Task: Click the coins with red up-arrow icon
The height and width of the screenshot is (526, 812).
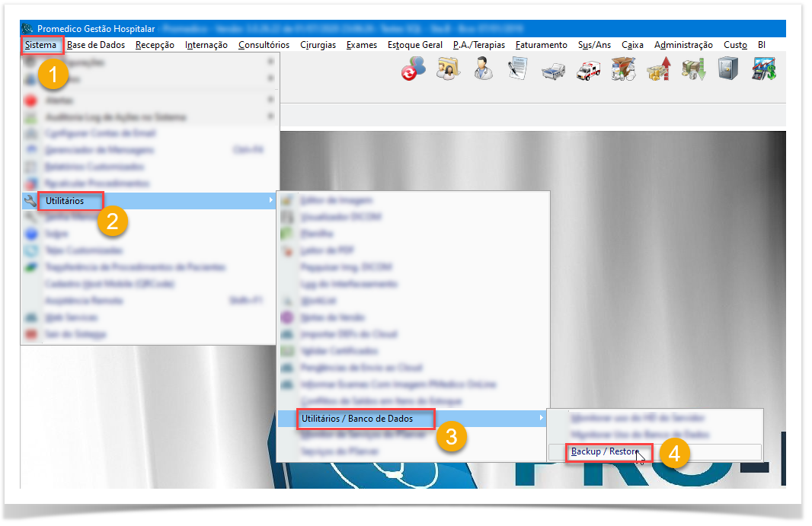Action: pyautogui.click(x=658, y=70)
